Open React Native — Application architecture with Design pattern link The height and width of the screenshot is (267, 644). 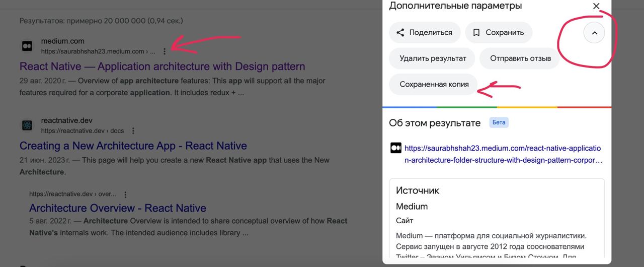163,66
